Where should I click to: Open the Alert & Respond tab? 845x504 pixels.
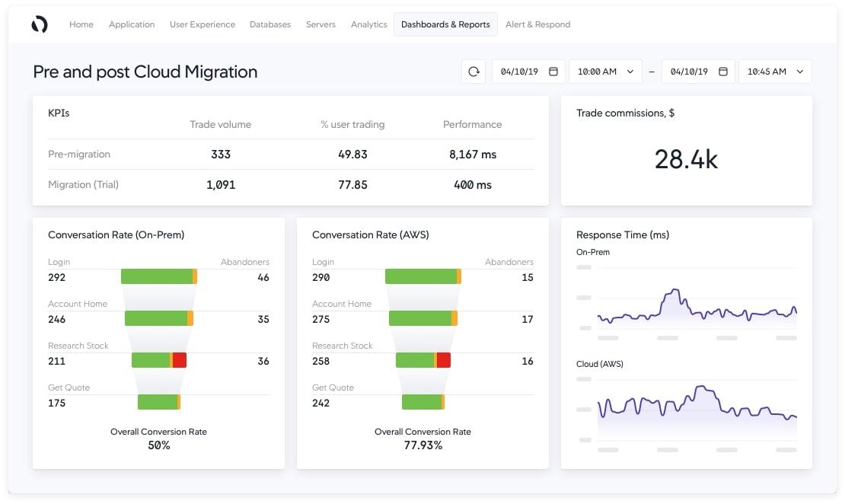click(537, 24)
